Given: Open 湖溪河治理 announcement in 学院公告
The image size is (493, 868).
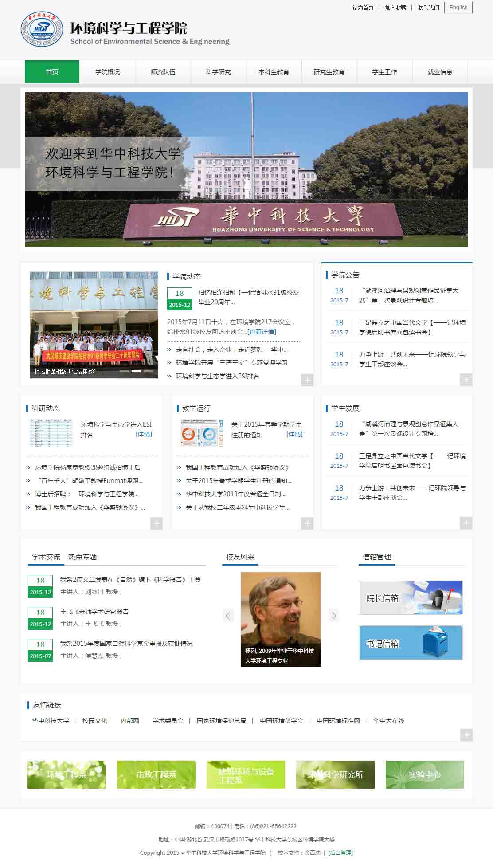Looking at the screenshot, I should click(x=408, y=295).
